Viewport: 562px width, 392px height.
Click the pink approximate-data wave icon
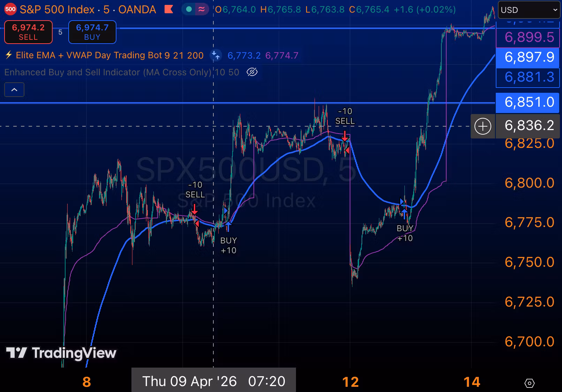(202, 9)
